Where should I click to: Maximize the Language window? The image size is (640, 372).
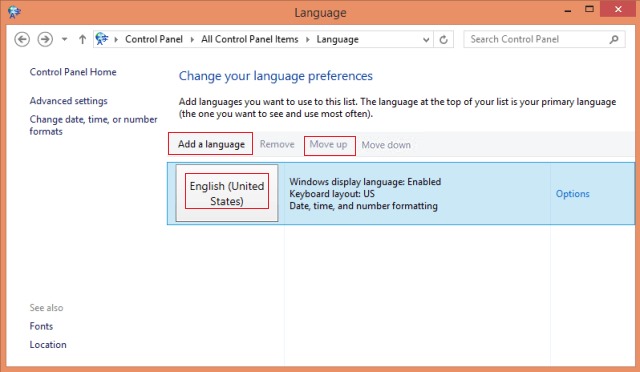click(x=589, y=9)
